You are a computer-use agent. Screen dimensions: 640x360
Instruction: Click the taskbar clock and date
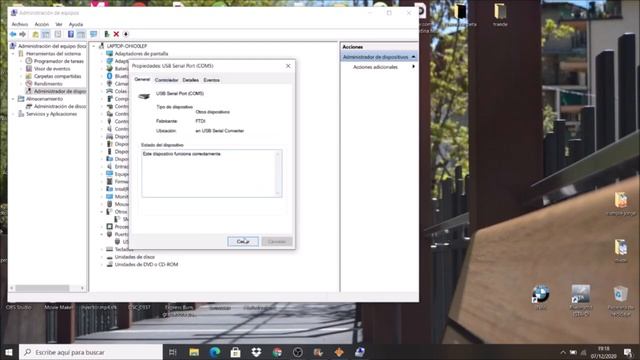604,352
